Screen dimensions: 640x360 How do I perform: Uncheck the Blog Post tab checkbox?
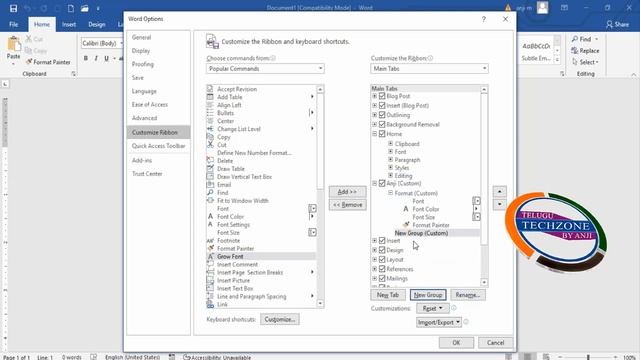382,96
